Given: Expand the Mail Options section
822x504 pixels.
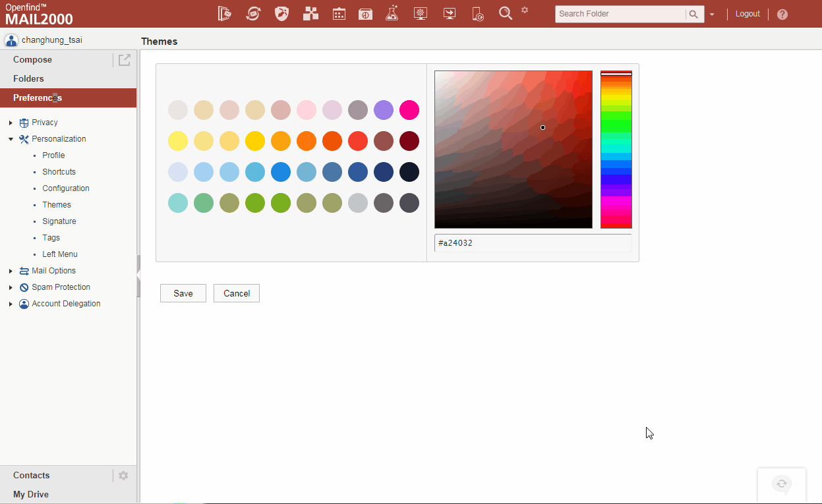Looking at the screenshot, I should click(x=11, y=271).
